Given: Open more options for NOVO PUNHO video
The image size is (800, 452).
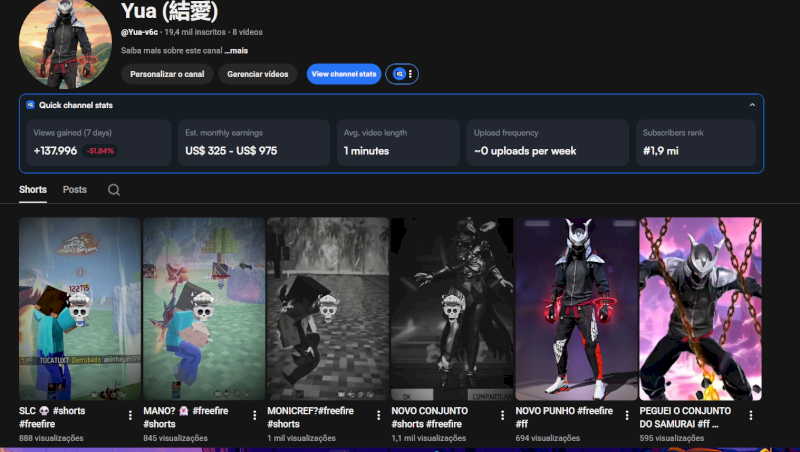Looking at the screenshot, I should pyautogui.click(x=627, y=416).
